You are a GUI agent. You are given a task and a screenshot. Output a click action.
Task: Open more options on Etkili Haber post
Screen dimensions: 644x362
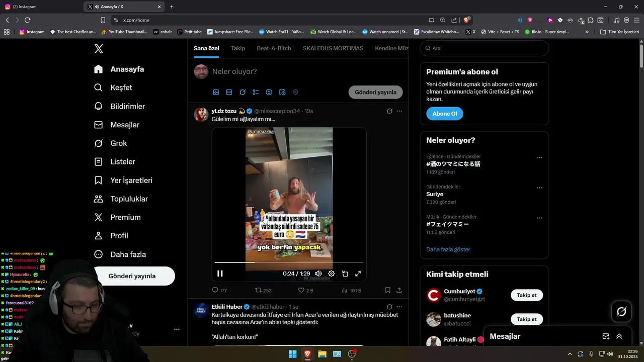tap(399, 307)
